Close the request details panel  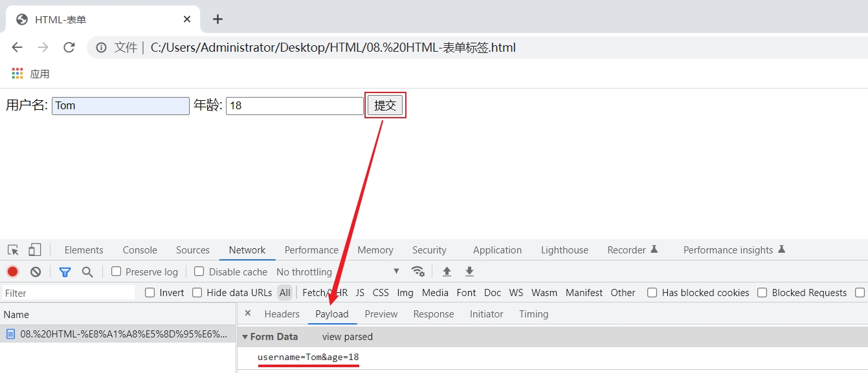pyautogui.click(x=248, y=314)
